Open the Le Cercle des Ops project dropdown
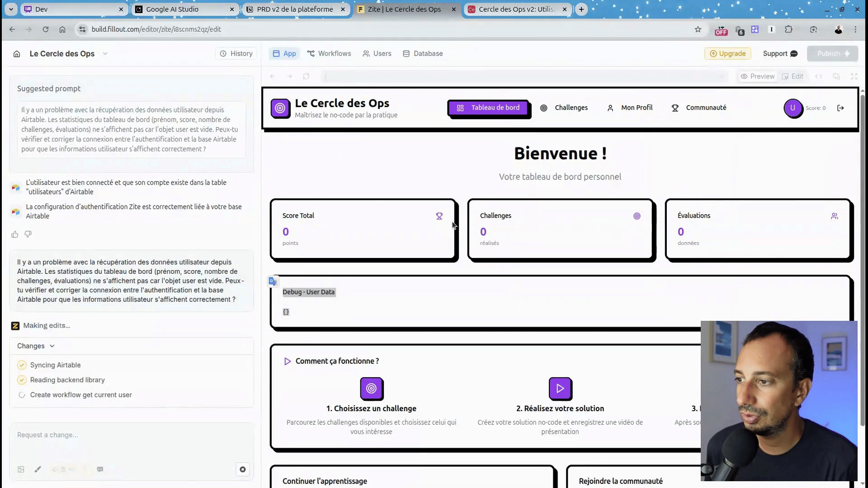Image resolution: width=868 pixels, height=488 pixels. tap(105, 54)
